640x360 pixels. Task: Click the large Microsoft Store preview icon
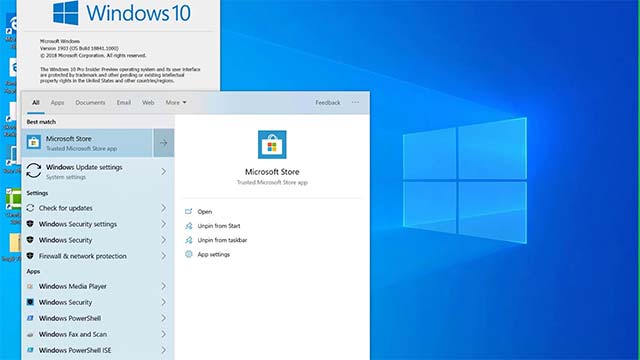272,144
